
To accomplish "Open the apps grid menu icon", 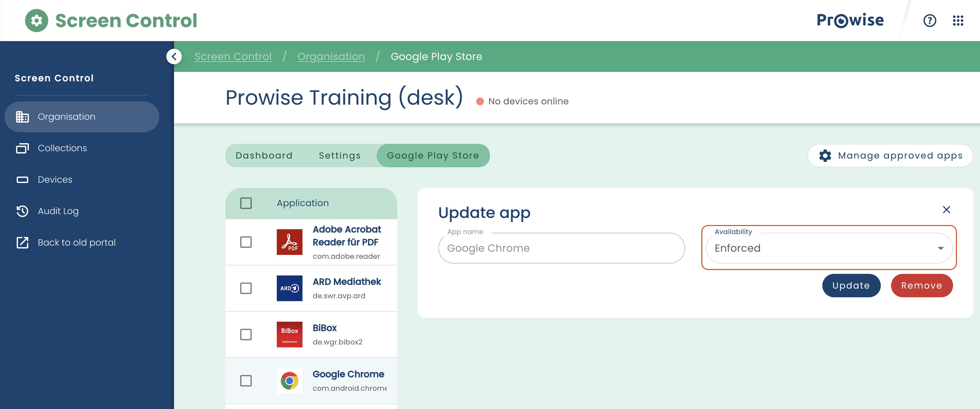I will [958, 21].
